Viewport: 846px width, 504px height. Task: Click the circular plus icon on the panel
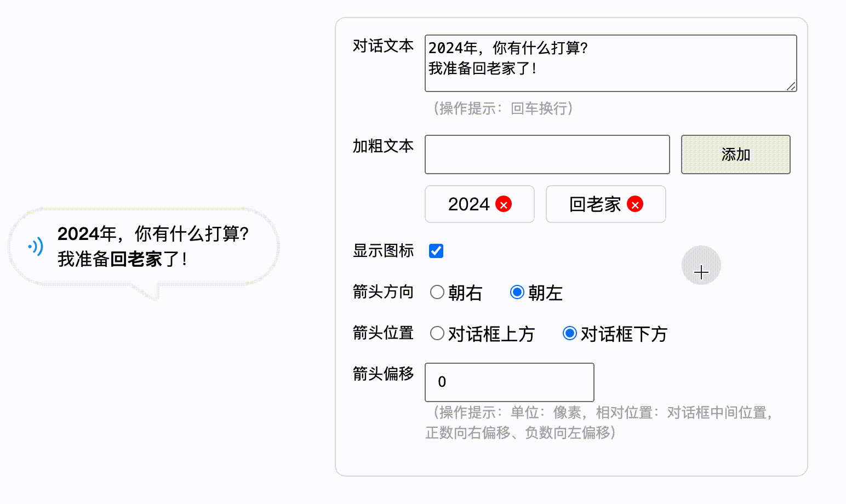click(x=701, y=265)
